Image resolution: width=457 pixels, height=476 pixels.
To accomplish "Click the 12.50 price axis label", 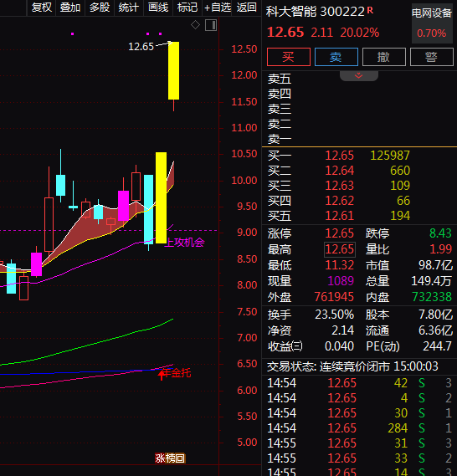I will (244, 49).
